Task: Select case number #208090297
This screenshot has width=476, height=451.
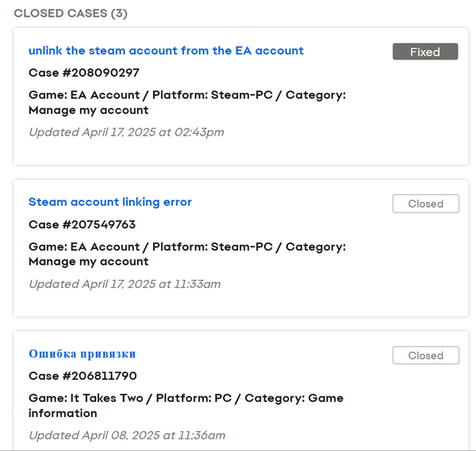Action: (84, 73)
